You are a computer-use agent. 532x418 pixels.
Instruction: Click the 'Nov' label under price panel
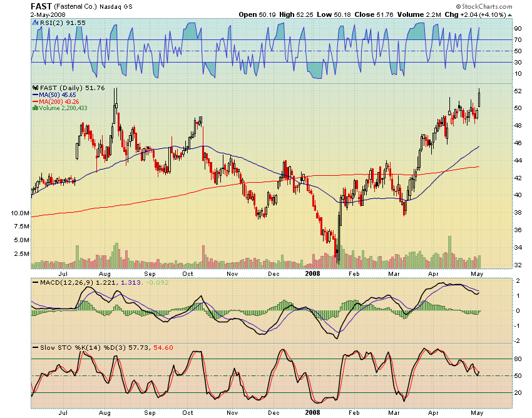pyautogui.click(x=232, y=274)
